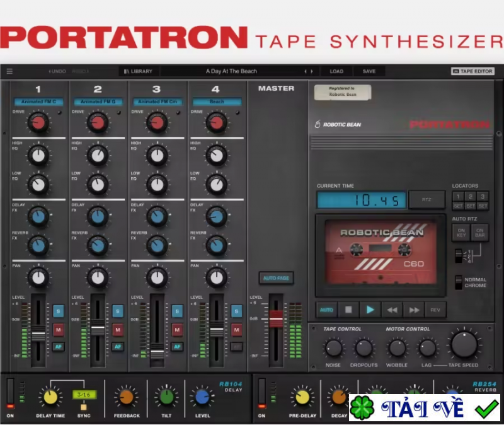Click the large TAPE SPEED knob
The width and height of the screenshot is (504, 425).
point(464,345)
